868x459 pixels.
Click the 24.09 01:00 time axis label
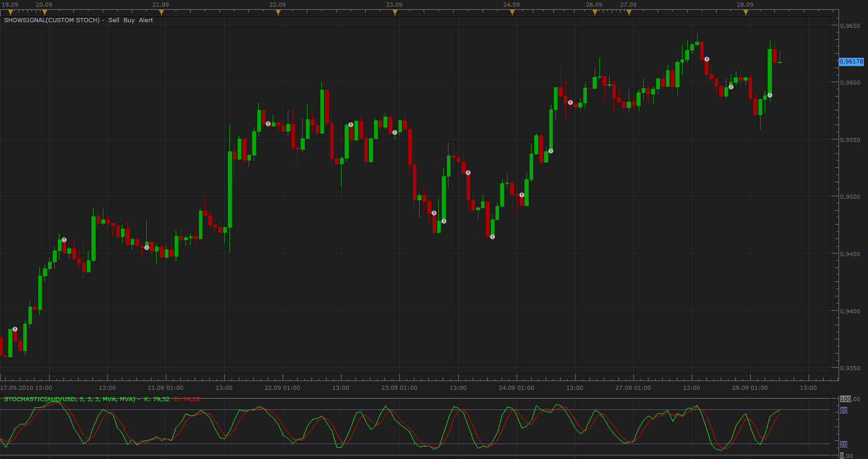[516, 388]
